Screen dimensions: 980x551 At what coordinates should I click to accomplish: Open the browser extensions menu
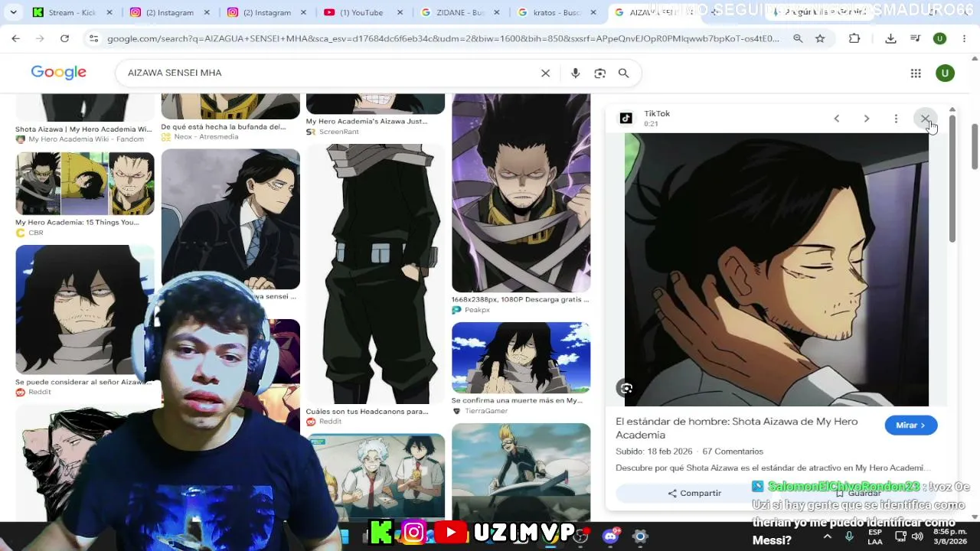point(854,38)
